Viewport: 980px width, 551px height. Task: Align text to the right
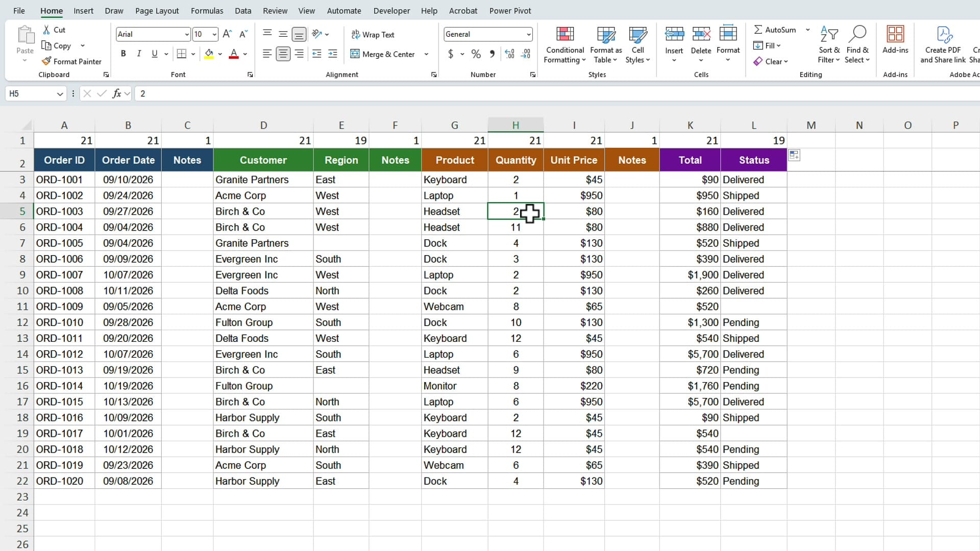[299, 54]
